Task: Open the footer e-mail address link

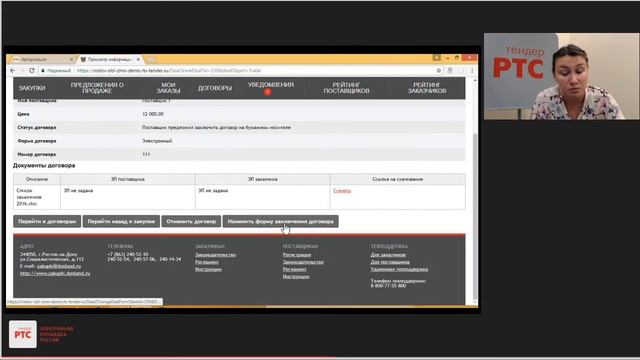Action: (x=59, y=266)
